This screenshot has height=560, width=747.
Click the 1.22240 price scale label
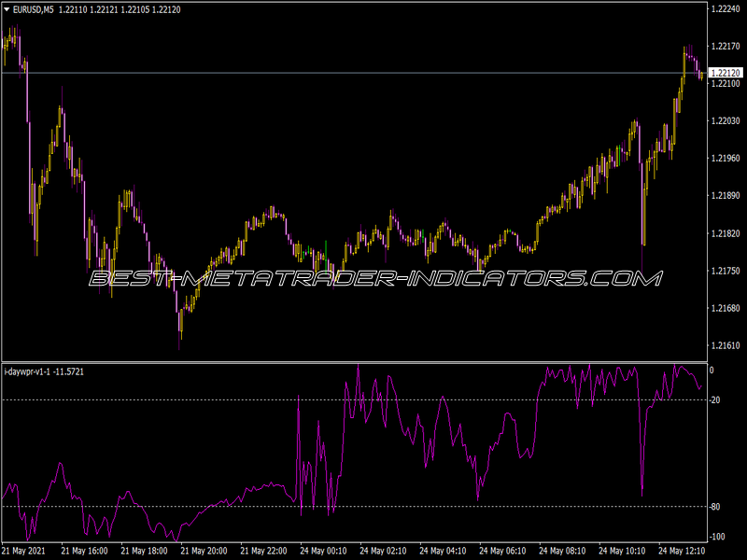pyautogui.click(x=726, y=8)
